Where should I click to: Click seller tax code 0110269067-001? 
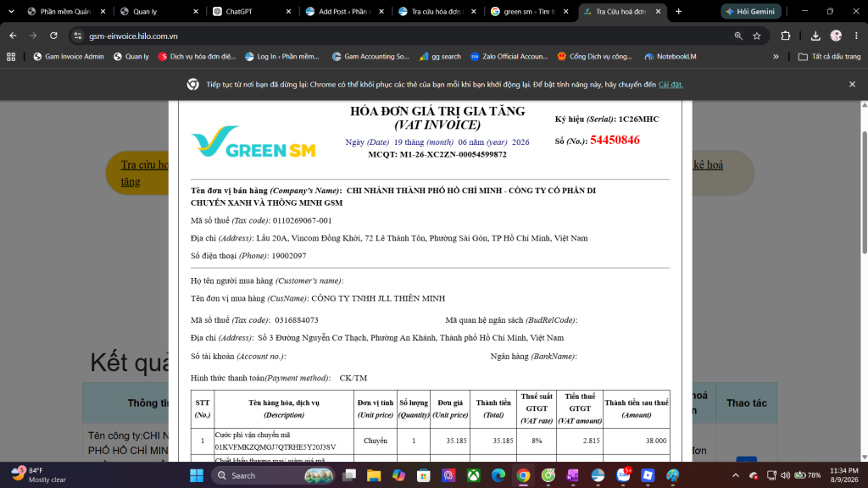tap(303, 220)
